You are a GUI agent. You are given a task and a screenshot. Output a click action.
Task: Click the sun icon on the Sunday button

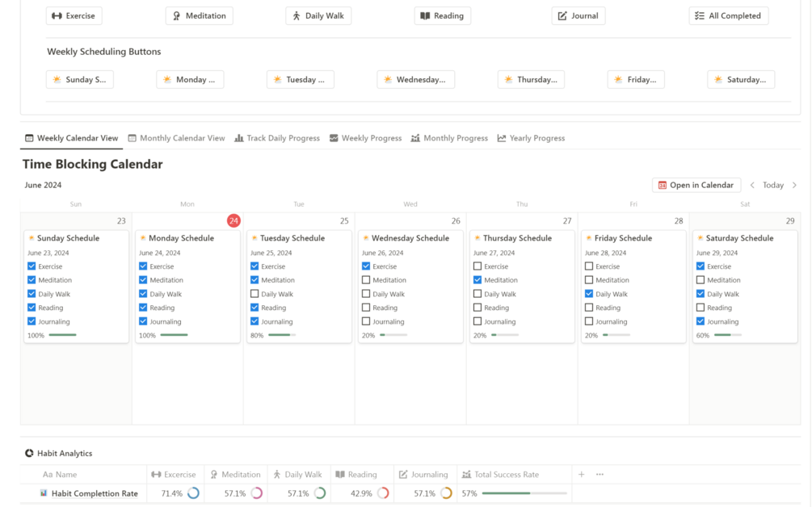tap(57, 80)
